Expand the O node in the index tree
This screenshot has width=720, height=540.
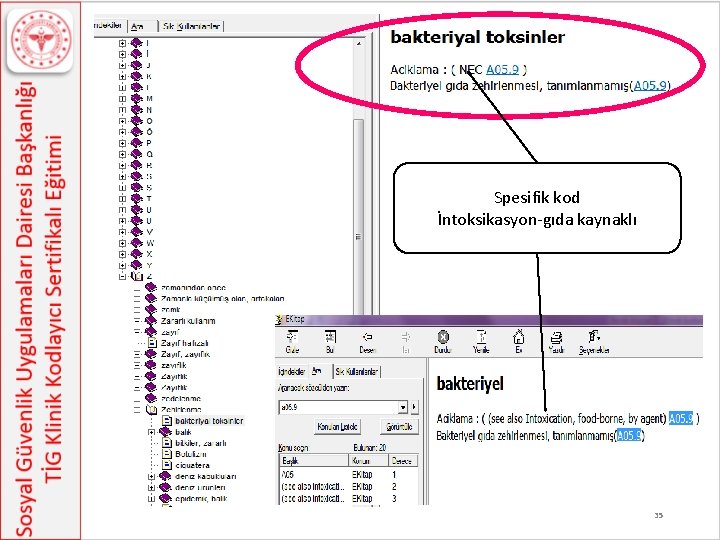click(122, 121)
